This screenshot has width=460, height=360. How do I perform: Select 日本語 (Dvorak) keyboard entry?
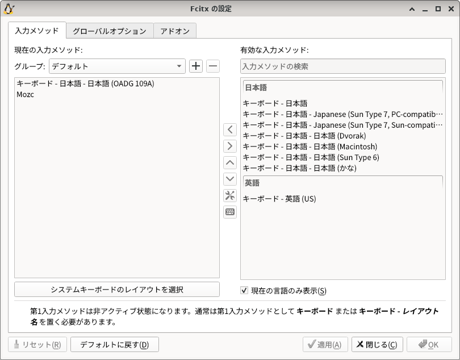click(343, 136)
